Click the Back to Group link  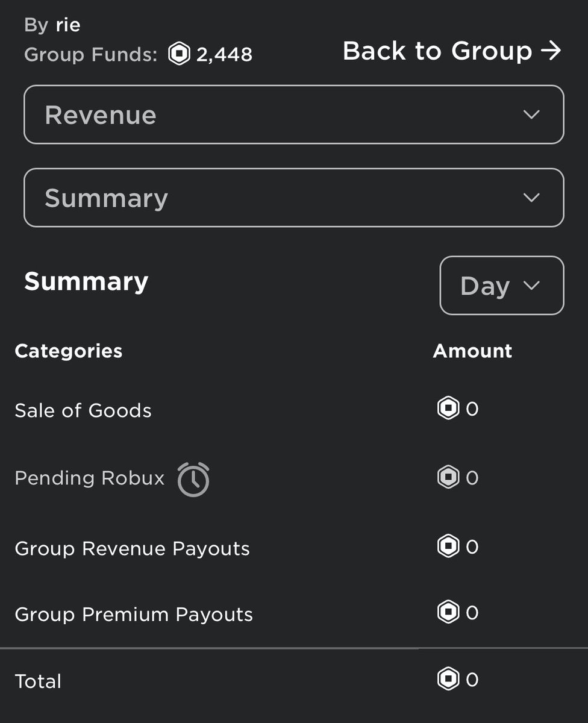point(452,51)
